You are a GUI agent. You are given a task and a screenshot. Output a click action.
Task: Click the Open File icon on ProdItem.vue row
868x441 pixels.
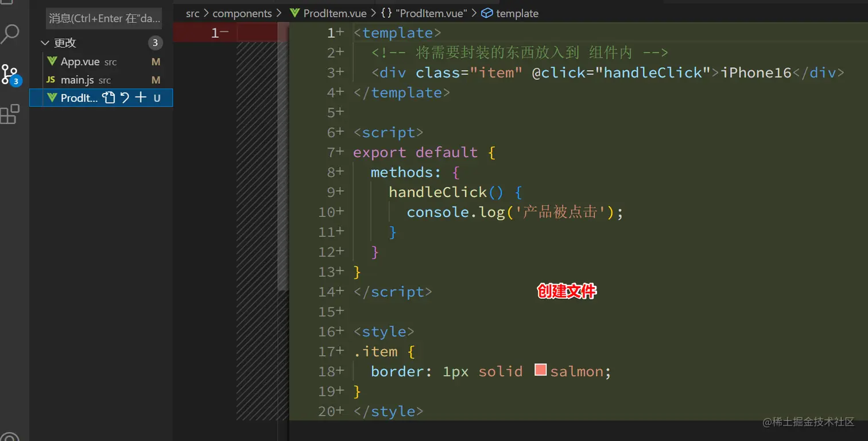[108, 98]
